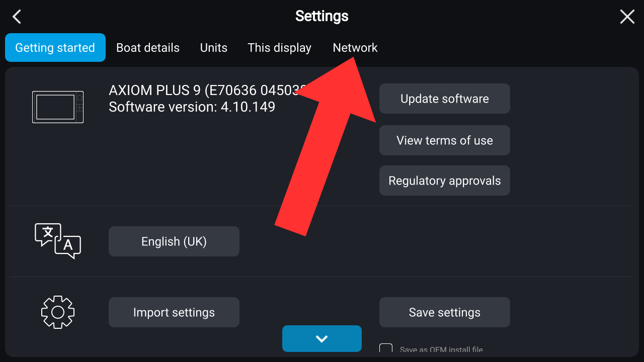The image size is (644, 362).
Task: Click the Axiom display device icon
Action: (58, 107)
